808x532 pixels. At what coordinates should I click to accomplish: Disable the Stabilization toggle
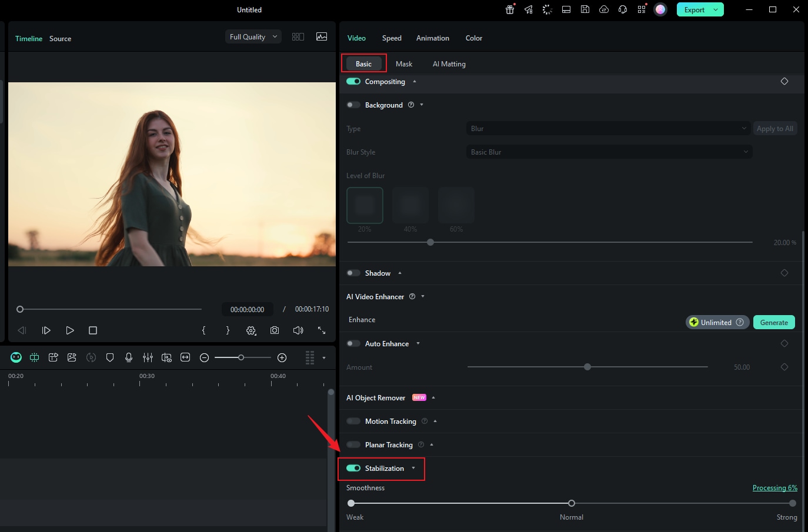point(353,469)
